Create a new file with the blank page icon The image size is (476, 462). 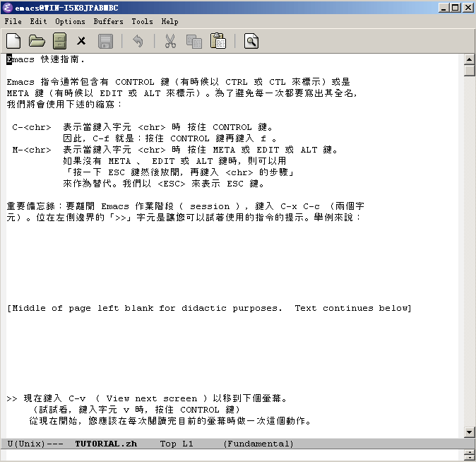tap(13, 41)
